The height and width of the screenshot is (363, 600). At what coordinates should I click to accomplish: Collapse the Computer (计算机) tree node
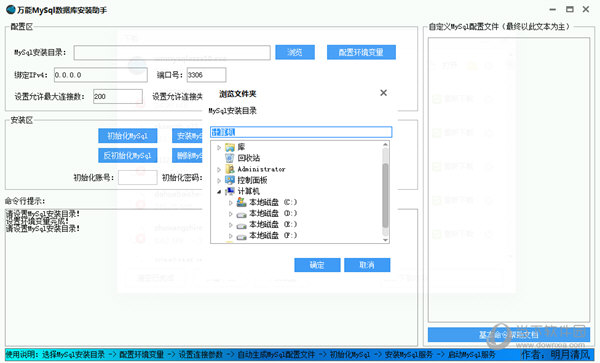click(219, 191)
